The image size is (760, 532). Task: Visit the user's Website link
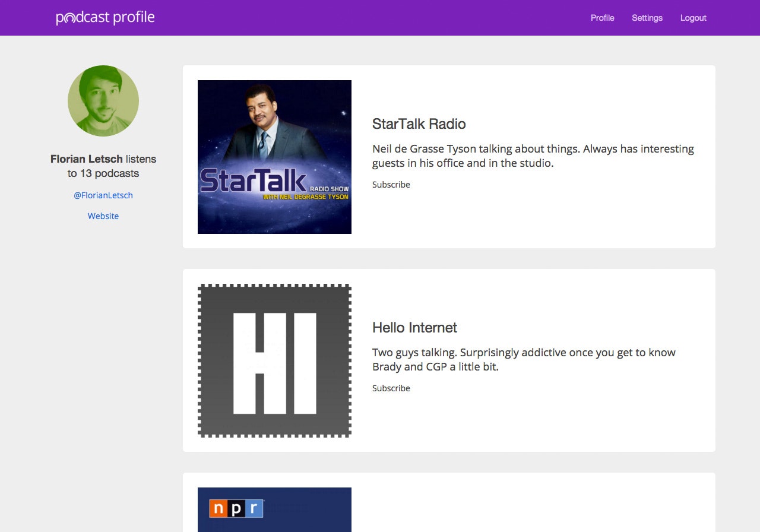tap(103, 216)
